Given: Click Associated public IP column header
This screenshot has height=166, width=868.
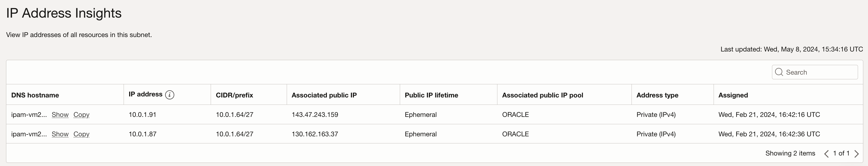Looking at the screenshot, I should coord(324,95).
